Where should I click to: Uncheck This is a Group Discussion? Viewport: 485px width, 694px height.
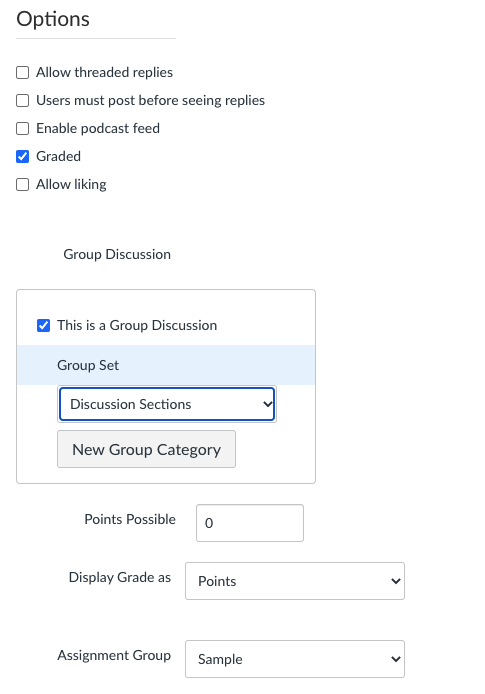(43, 325)
